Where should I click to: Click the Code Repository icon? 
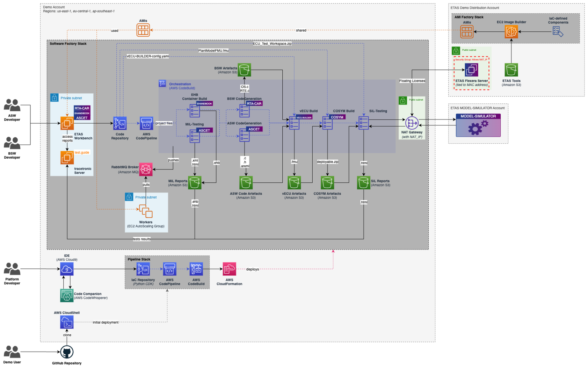120,123
